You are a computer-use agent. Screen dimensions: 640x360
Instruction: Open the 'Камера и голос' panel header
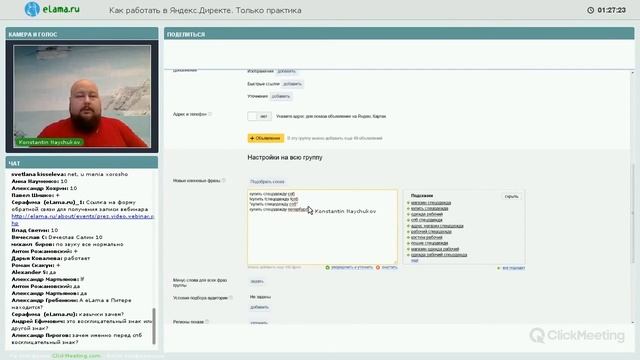pos(82,34)
